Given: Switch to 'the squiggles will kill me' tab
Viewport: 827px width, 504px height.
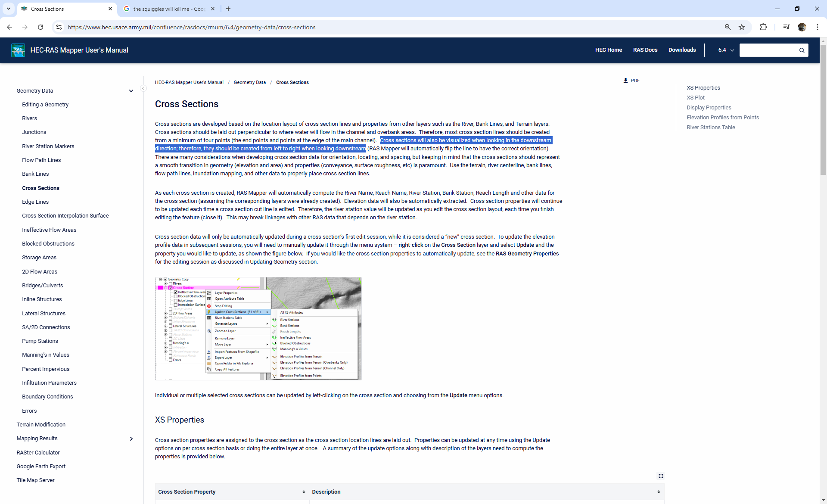Looking at the screenshot, I should (x=169, y=9).
